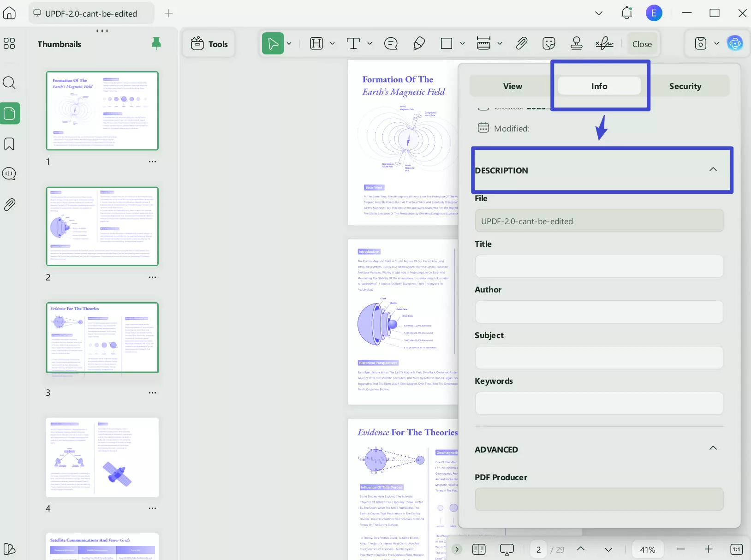Open the Tools menu button
The height and width of the screenshot is (560, 751).
click(x=209, y=44)
